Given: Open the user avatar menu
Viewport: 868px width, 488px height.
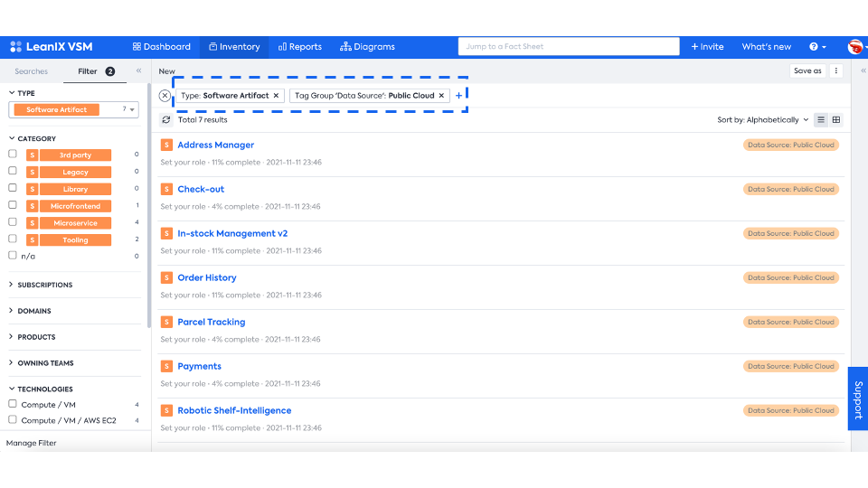Looking at the screenshot, I should tap(856, 47).
